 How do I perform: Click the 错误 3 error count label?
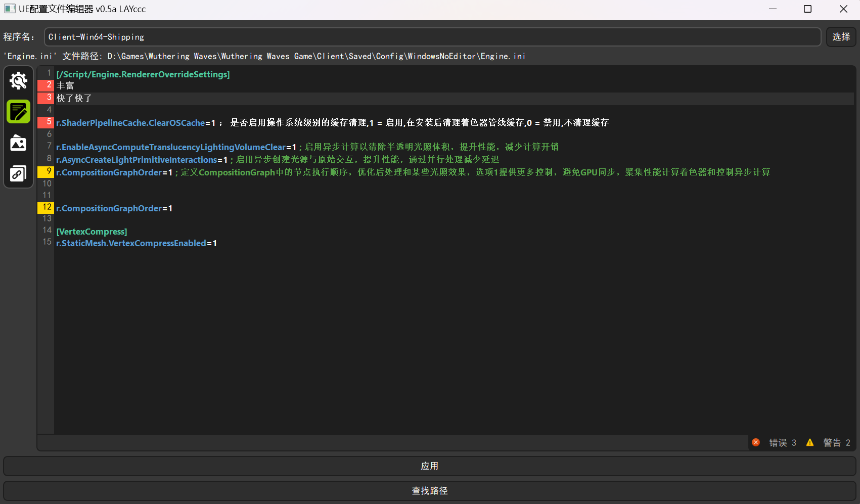[782, 443]
